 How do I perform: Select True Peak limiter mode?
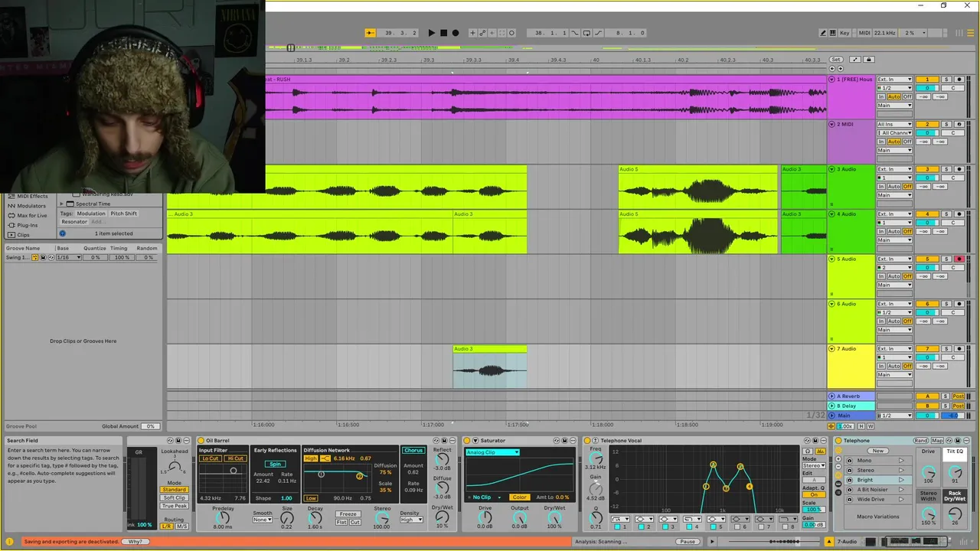175,506
